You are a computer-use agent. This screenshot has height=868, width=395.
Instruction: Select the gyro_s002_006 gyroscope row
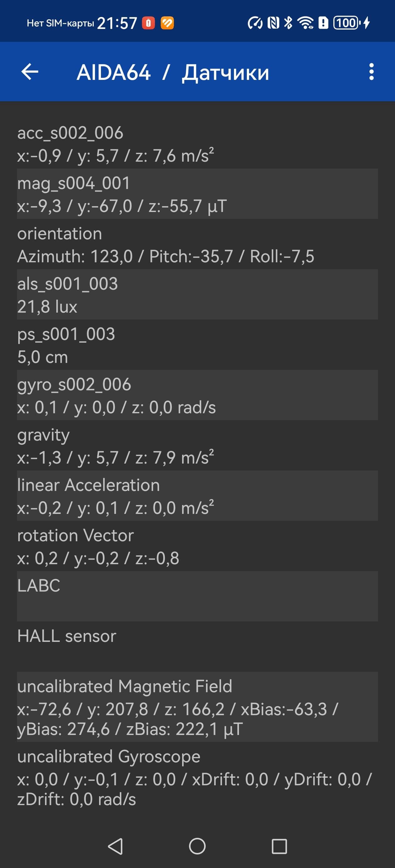pyautogui.click(x=197, y=395)
